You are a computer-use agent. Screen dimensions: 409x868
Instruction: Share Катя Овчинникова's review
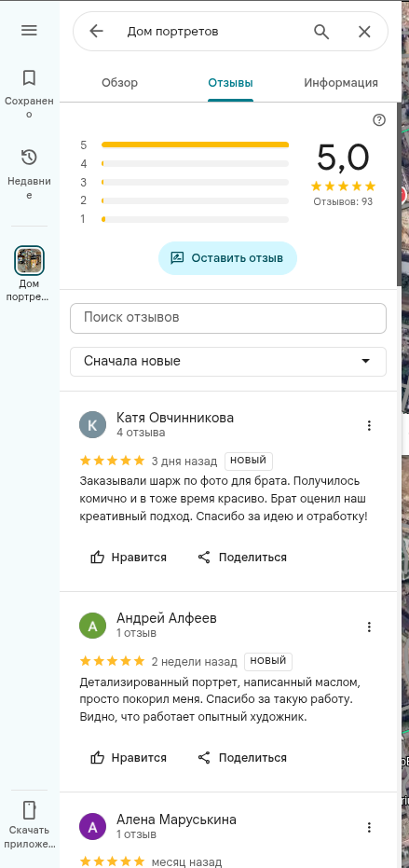(x=242, y=558)
